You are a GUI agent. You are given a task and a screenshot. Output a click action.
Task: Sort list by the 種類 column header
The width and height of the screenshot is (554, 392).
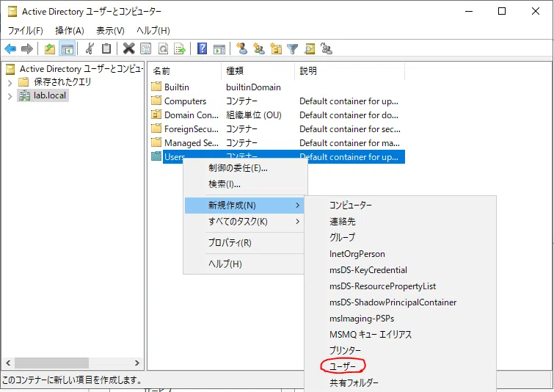click(x=258, y=70)
